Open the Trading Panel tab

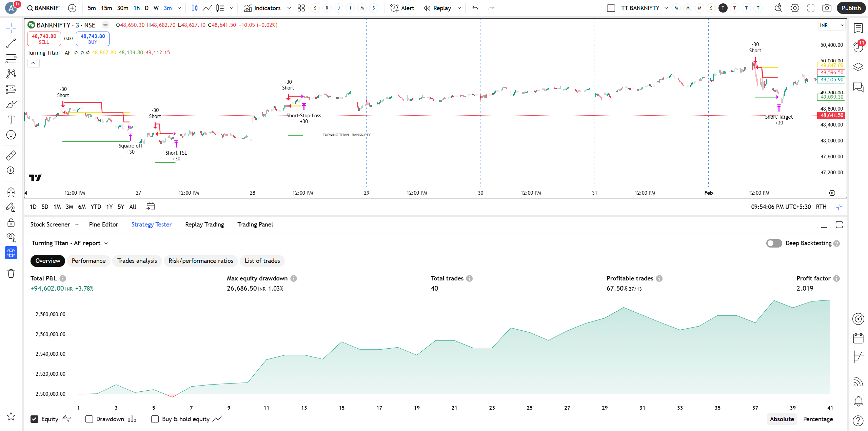(x=255, y=224)
